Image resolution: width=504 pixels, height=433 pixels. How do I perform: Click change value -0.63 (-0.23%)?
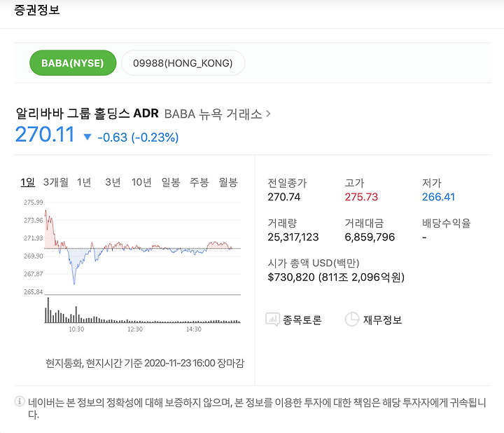(x=138, y=137)
